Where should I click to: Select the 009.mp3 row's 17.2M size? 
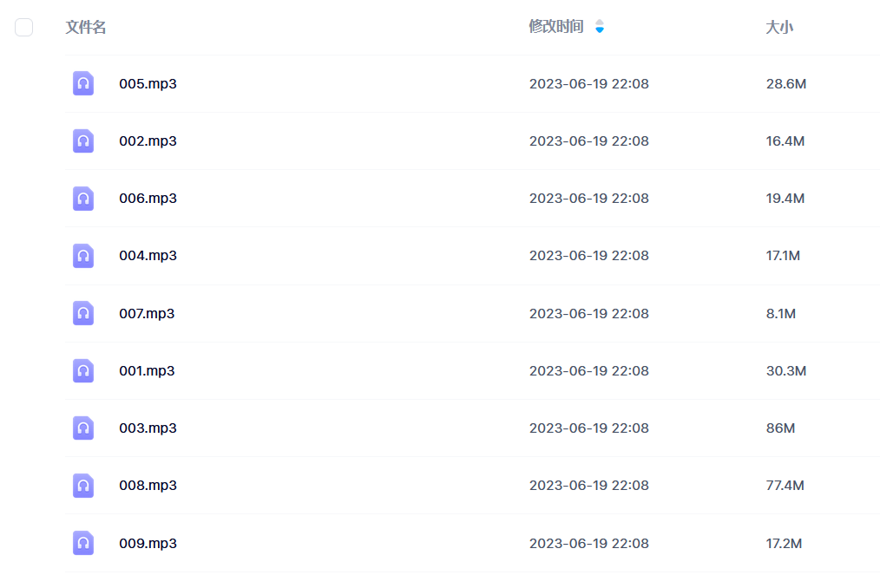click(784, 543)
